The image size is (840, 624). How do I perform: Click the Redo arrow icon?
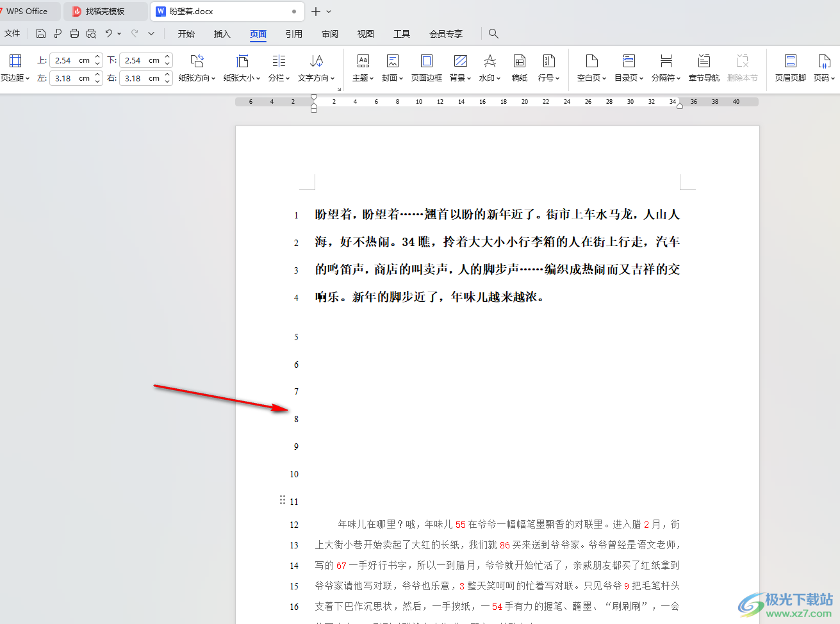135,33
